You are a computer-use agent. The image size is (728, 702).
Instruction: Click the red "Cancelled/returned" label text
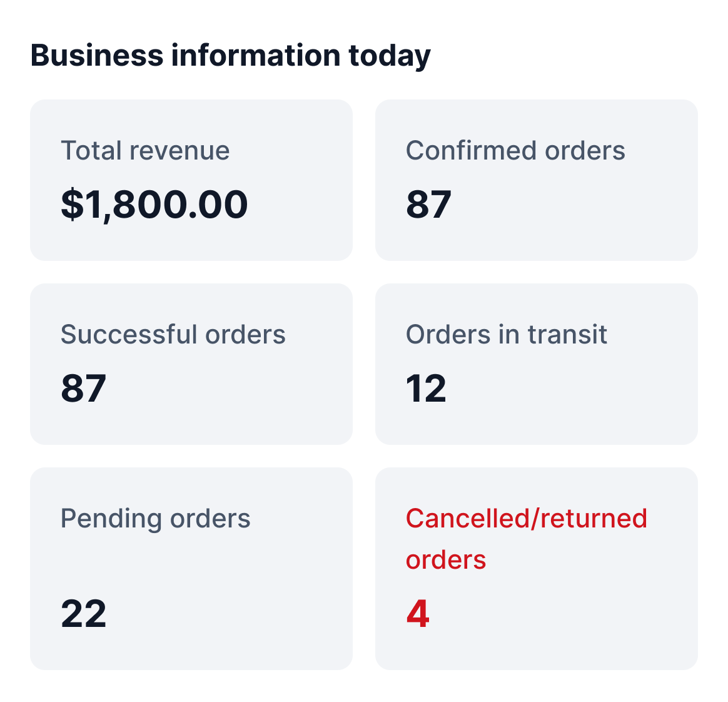(526, 519)
